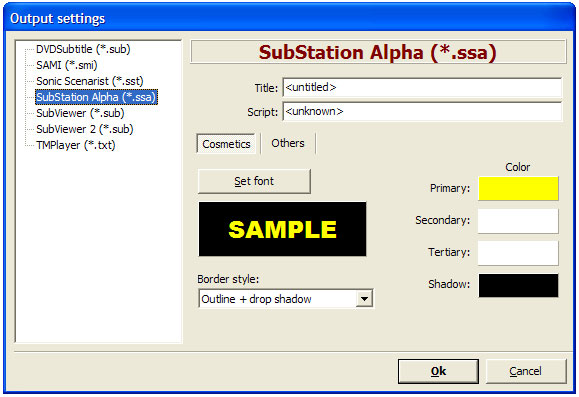Click the Script input field

point(422,112)
